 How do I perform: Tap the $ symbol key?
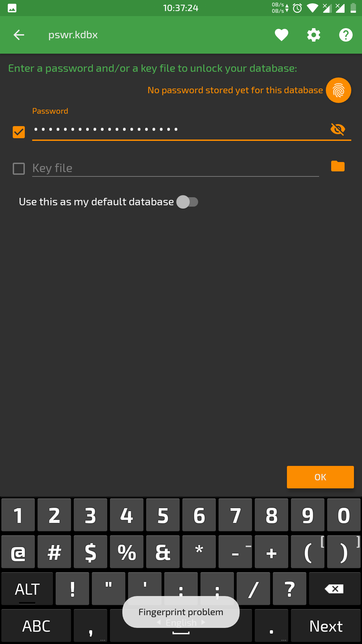[90, 552]
